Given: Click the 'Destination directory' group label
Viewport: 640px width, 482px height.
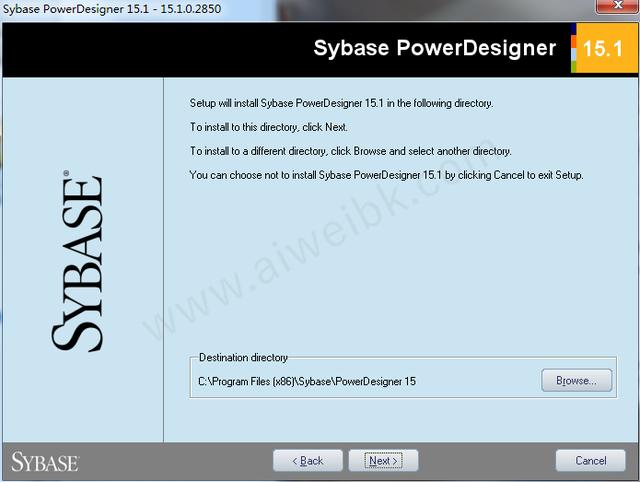Looking at the screenshot, I should tap(243, 358).
